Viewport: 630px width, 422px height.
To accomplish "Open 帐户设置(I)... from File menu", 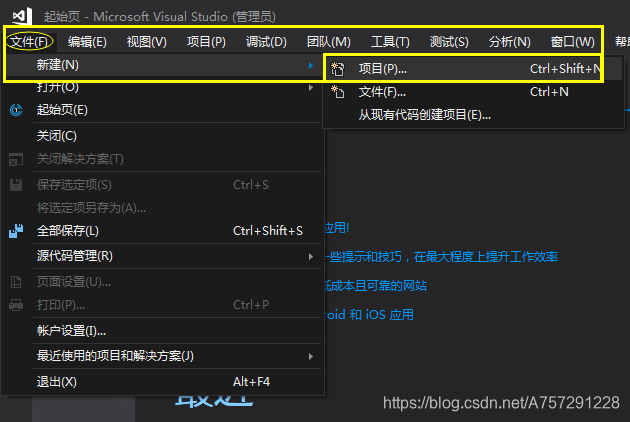I will point(162,331).
